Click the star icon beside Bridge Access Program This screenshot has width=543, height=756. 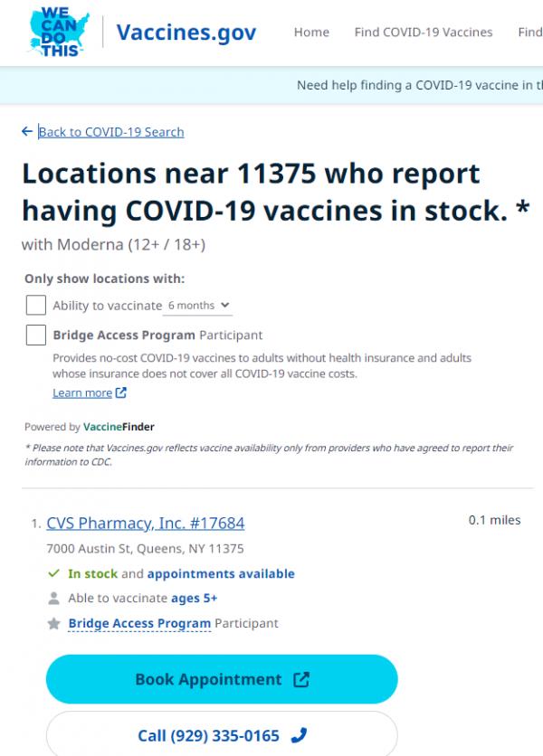[x=53, y=624]
